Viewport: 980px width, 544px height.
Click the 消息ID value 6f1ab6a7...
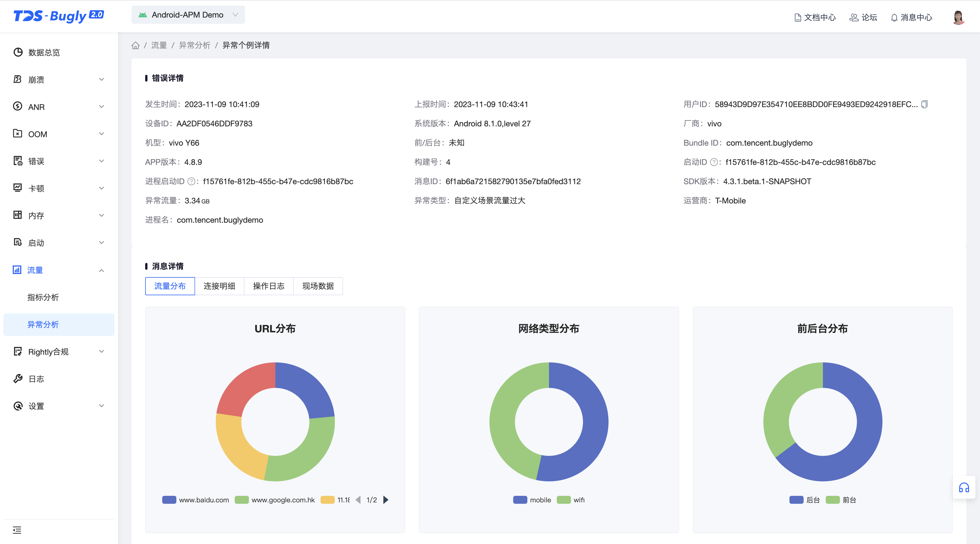point(513,181)
